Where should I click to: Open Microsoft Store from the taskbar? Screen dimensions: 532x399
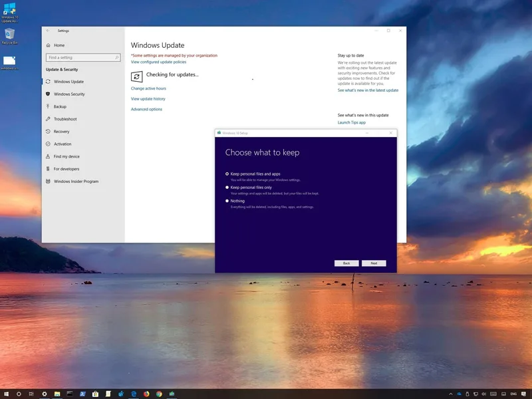click(95, 394)
